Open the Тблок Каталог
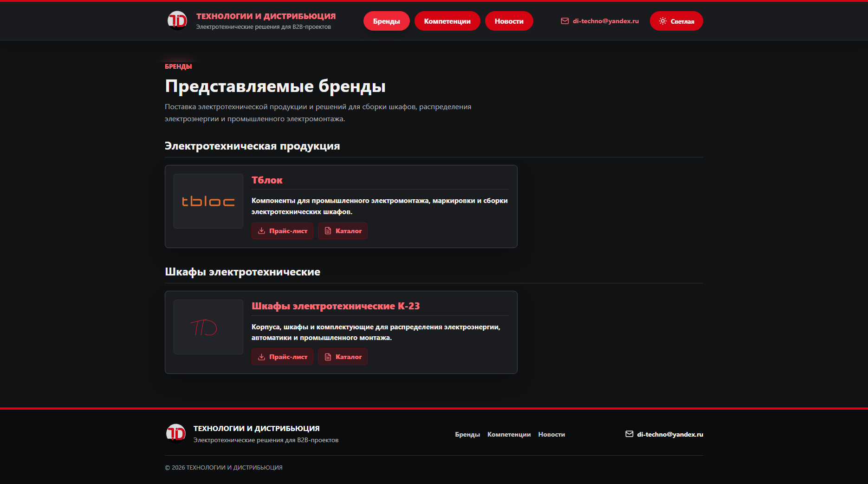 click(343, 231)
